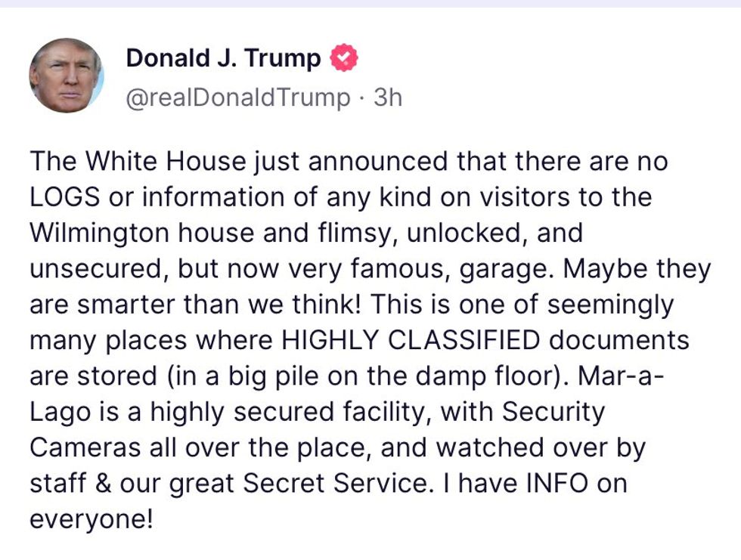The image size is (741, 560).
Task: Open the Donald J. Trump display name
Action: click(x=223, y=58)
